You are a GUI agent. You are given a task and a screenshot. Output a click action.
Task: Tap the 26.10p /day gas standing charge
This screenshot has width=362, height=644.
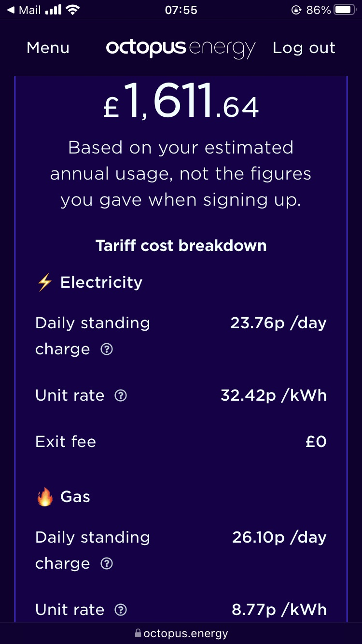pos(279,537)
